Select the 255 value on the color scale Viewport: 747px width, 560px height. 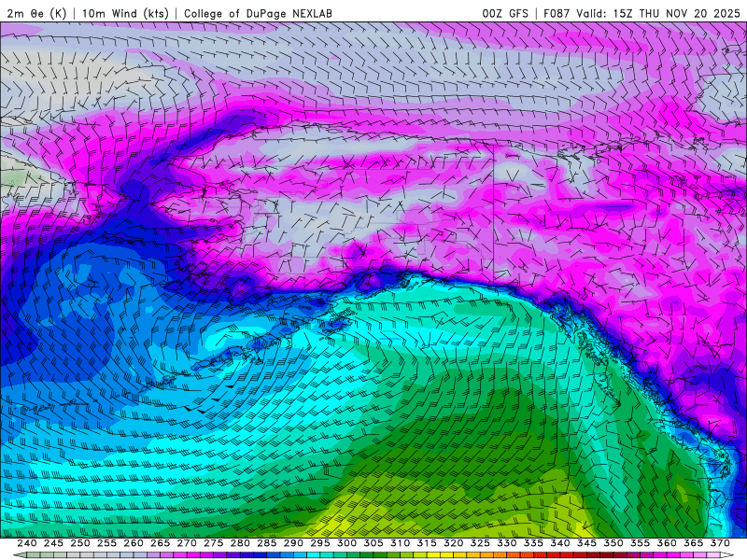pos(106,543)
